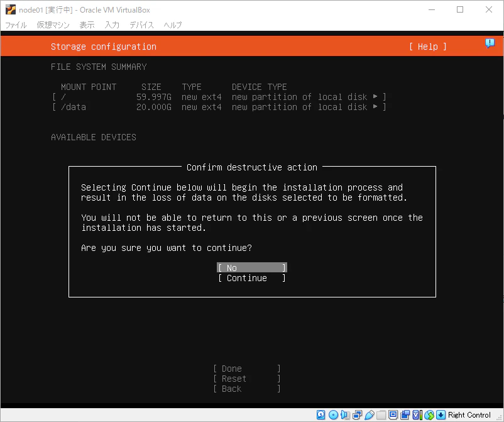Viewport: 504px width, 422px height.
Task: Open the 仮想マシン menu
Action: (53, 25)
